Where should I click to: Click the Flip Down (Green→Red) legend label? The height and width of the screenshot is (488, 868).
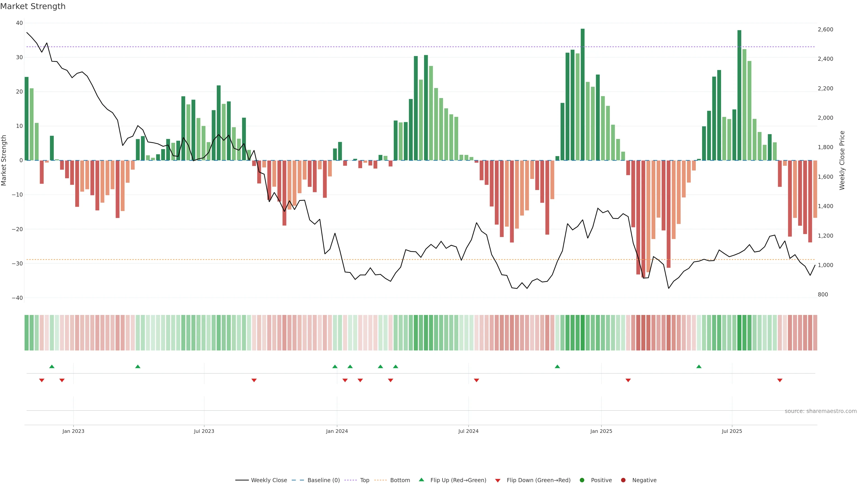coord(538,480)
